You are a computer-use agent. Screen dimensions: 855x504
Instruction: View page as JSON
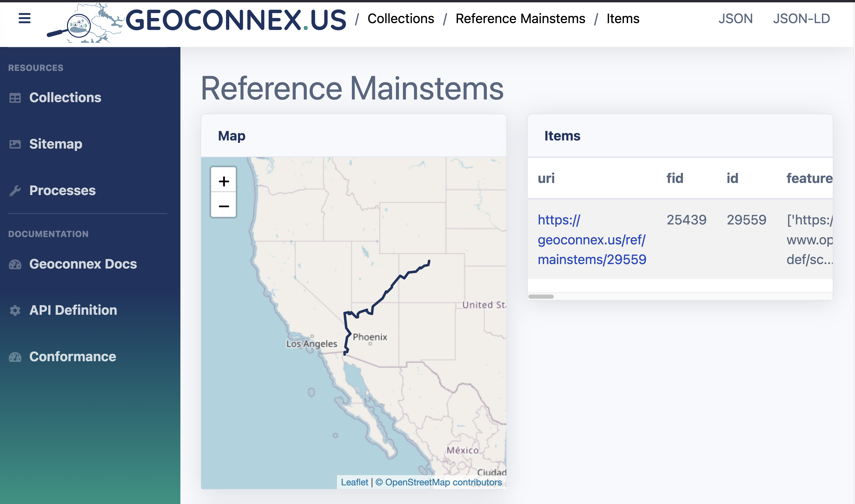click(736, 18)
